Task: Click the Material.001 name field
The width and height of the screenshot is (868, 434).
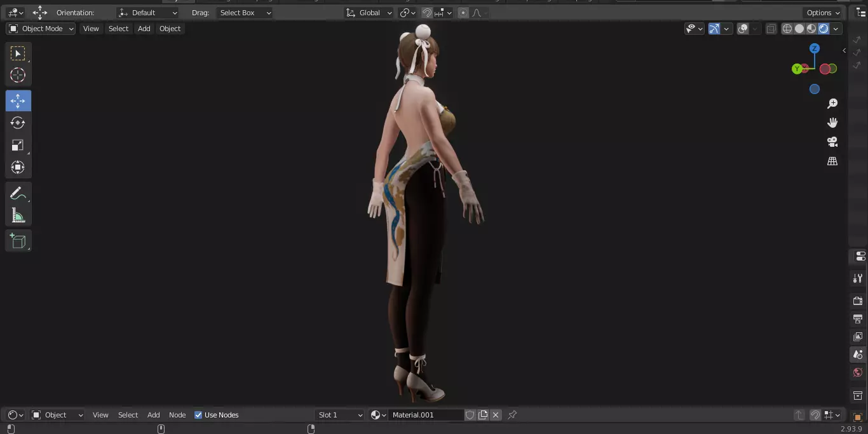Action: coord(426,415)
